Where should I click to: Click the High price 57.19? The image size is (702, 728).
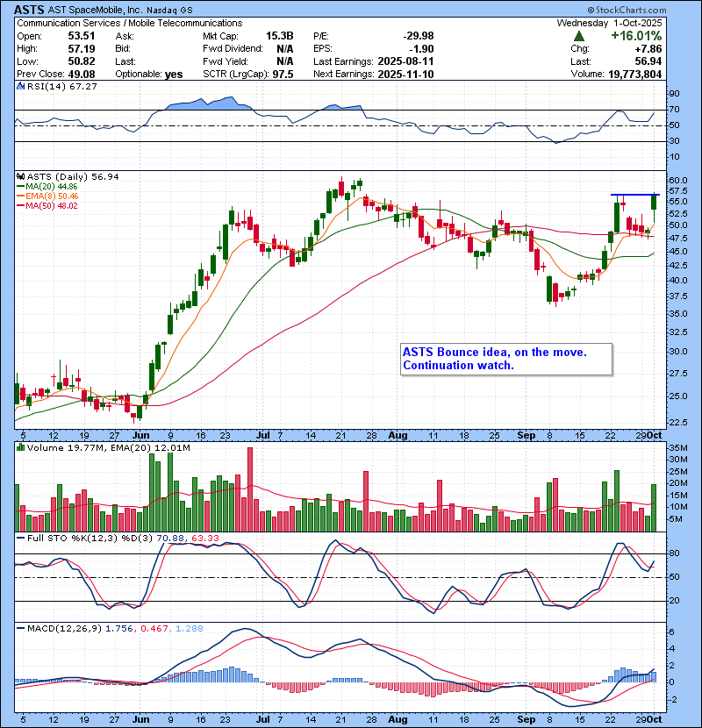coord(82,49)
